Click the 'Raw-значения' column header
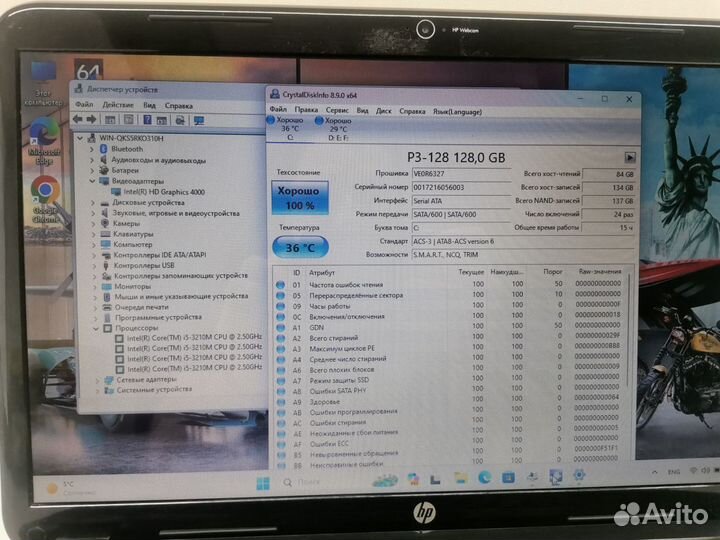This screenshot has width=720, height=540. (600, 271)
